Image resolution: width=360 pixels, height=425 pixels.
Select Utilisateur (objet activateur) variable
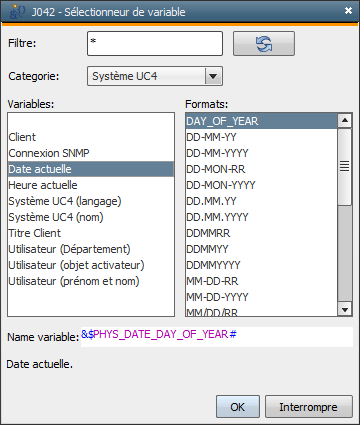click(91, 265)
